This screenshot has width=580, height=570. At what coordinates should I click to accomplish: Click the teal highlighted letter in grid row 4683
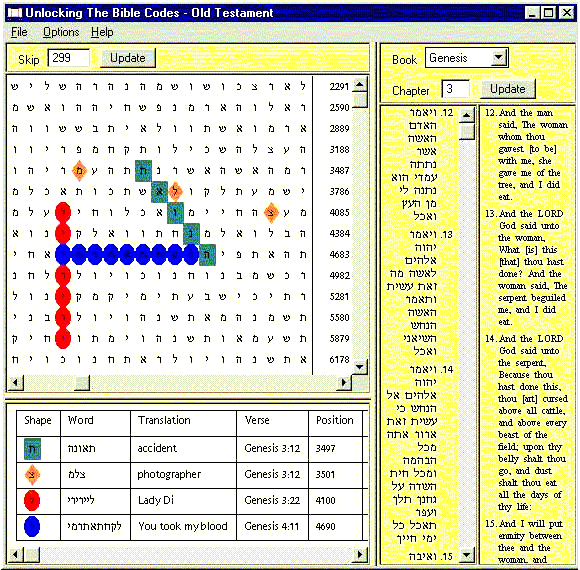coord(207,254)
